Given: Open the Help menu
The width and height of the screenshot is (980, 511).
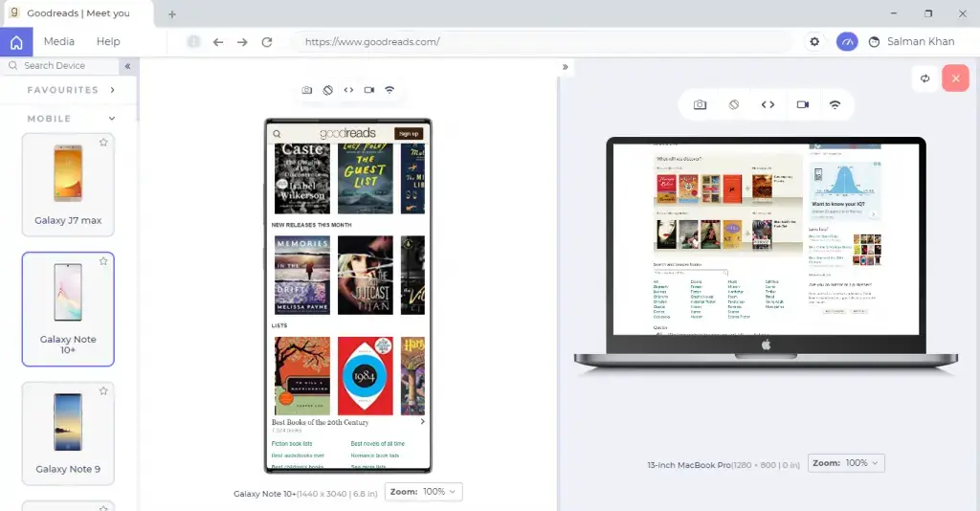Looking at the screenshot, I should pyautogui.click(x=108, y=42).
